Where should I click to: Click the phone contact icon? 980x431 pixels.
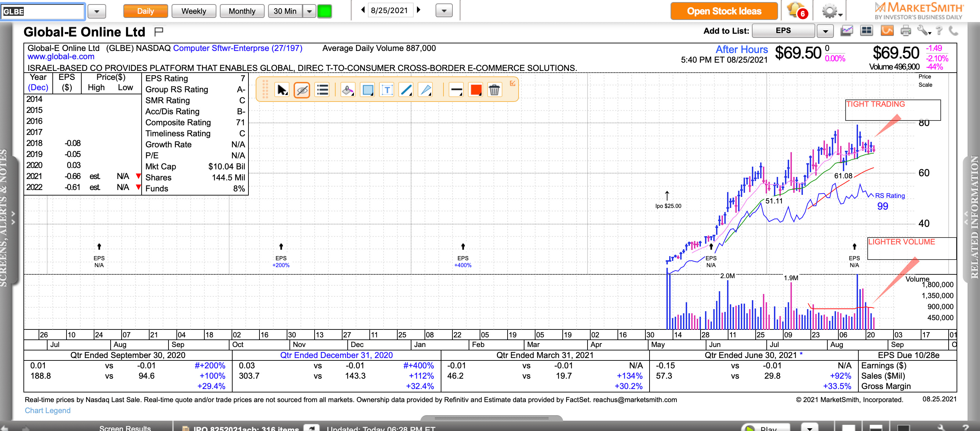(953, 31)
